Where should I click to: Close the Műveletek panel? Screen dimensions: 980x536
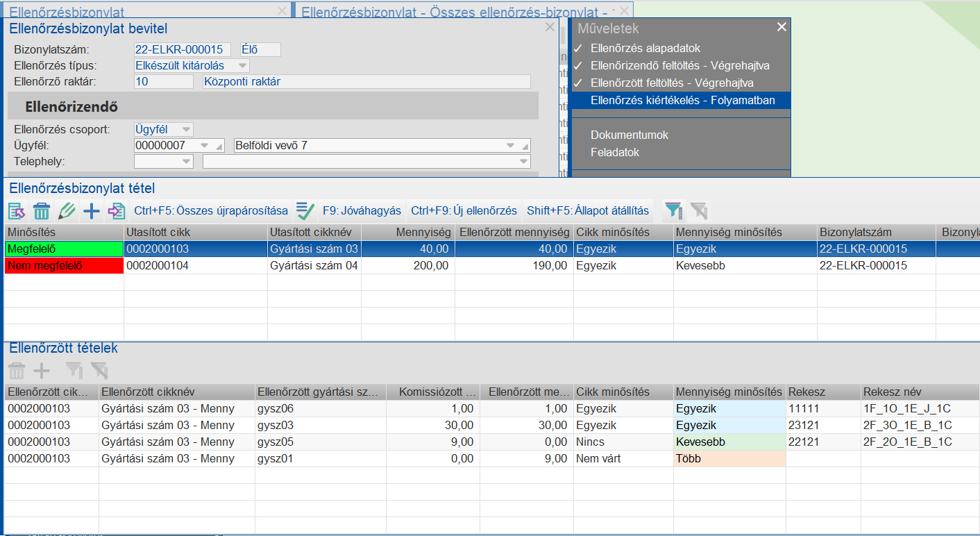(782, 27)
